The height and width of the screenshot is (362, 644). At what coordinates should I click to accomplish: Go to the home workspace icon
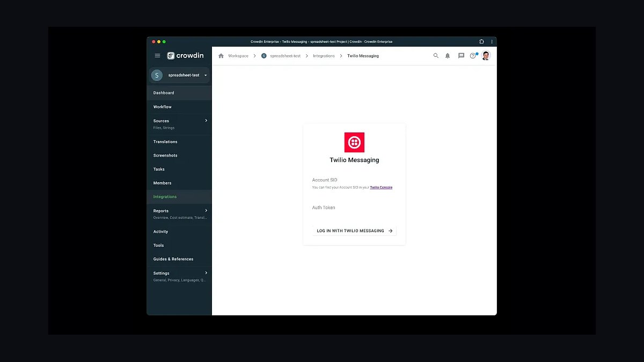pyautogui.click(x=221, y=56)
